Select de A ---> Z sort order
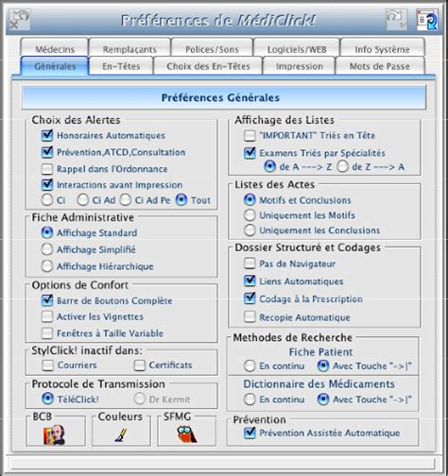Viewport: 448px width, 476px height. (x=270, y=166)
